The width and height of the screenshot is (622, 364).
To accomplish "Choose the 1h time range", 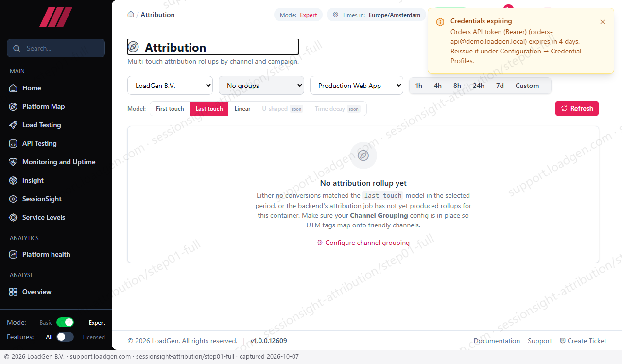I will click(x=419, y=86).
